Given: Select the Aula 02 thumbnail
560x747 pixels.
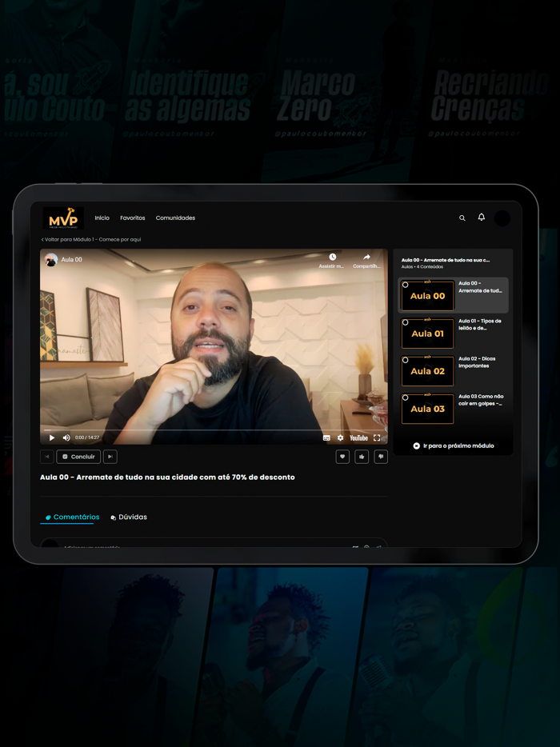Looking at the screenshot, I should pos(427,371).
